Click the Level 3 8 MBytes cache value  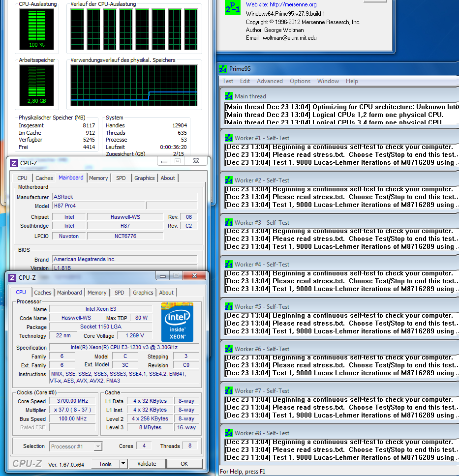(x=150, y=427)
